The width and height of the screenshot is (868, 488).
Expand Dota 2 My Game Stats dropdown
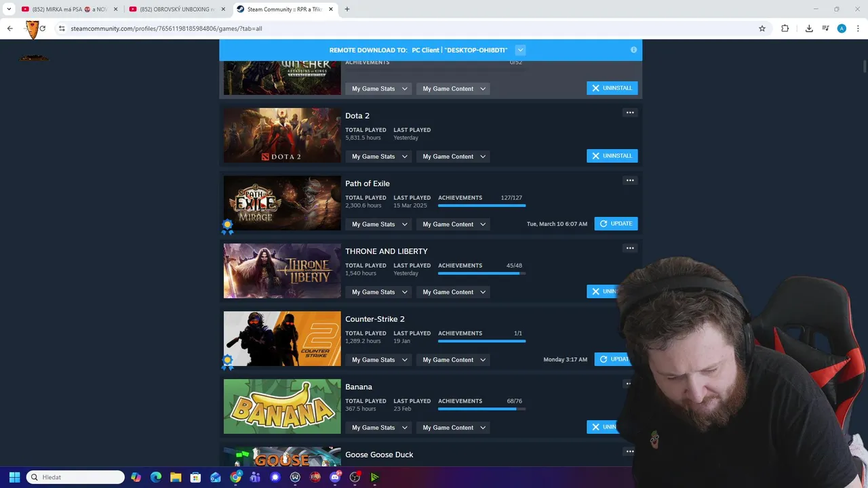[x=378, y=157]
